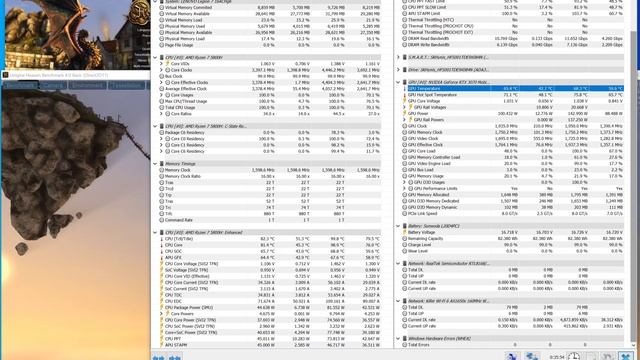Click the GPU Core Voltage lightning icon
Image resolution: width=640 pixels, height=360 pixels.
[x=404, y=101]
